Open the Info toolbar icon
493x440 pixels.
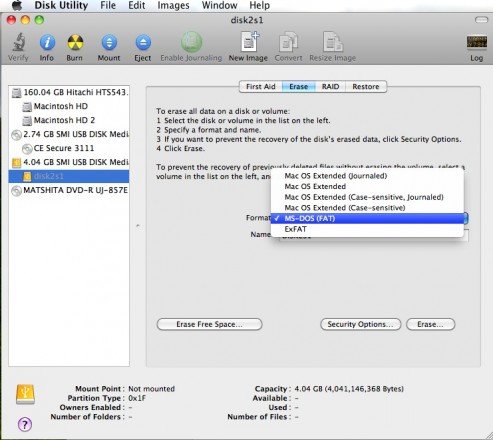tap(47, 43)
